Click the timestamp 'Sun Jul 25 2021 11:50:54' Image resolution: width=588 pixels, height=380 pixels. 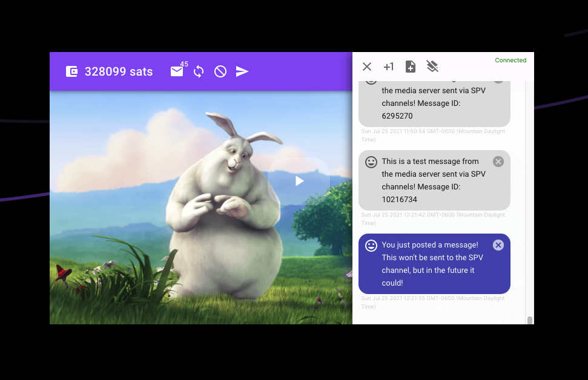click(433, 136)
